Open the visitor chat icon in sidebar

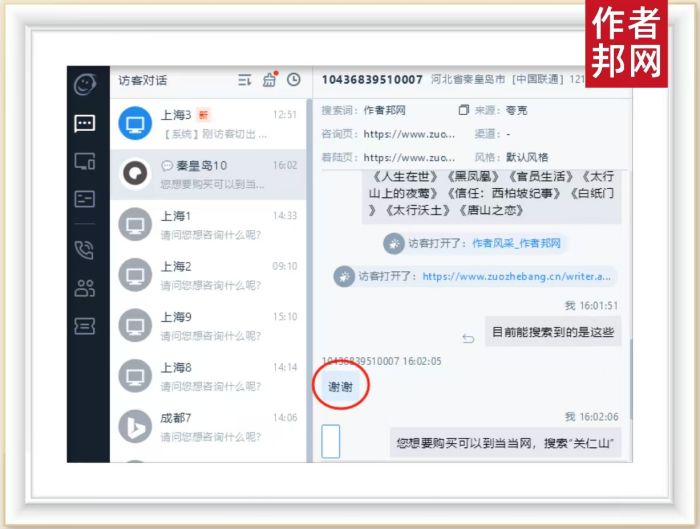85,123
